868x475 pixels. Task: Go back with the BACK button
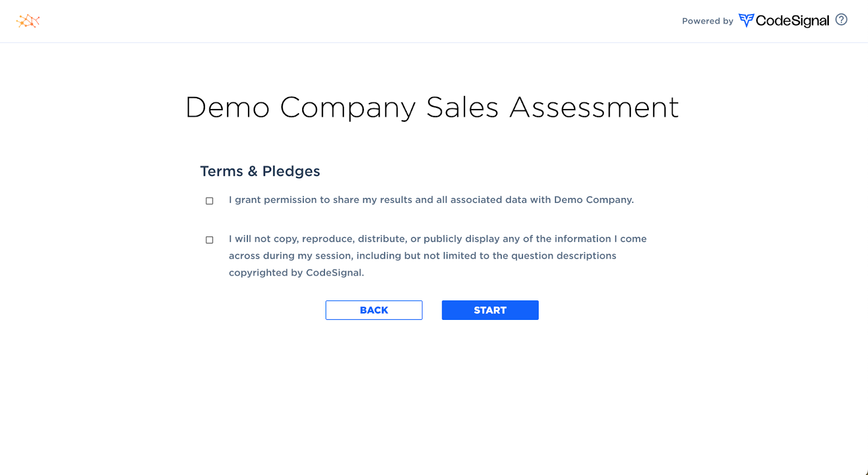click(374, 310)
